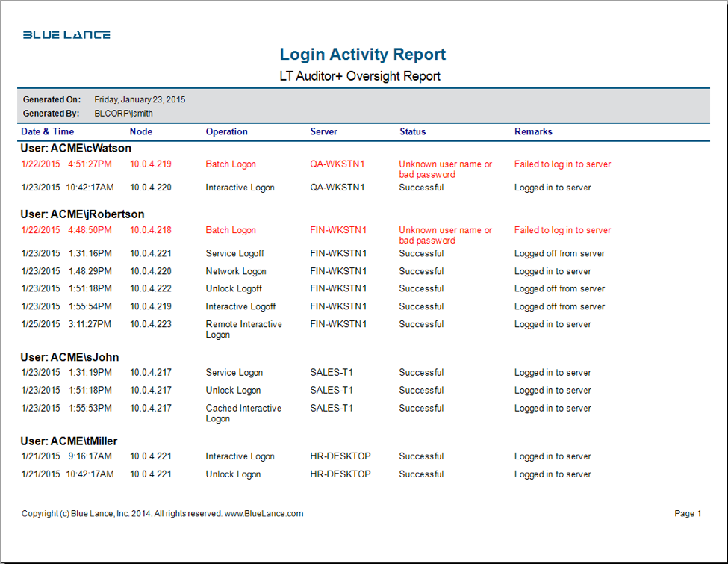This screenshot has height=564, width=728.
Task: Click the red node address 10.0.4.219
Action: point(150,164)
